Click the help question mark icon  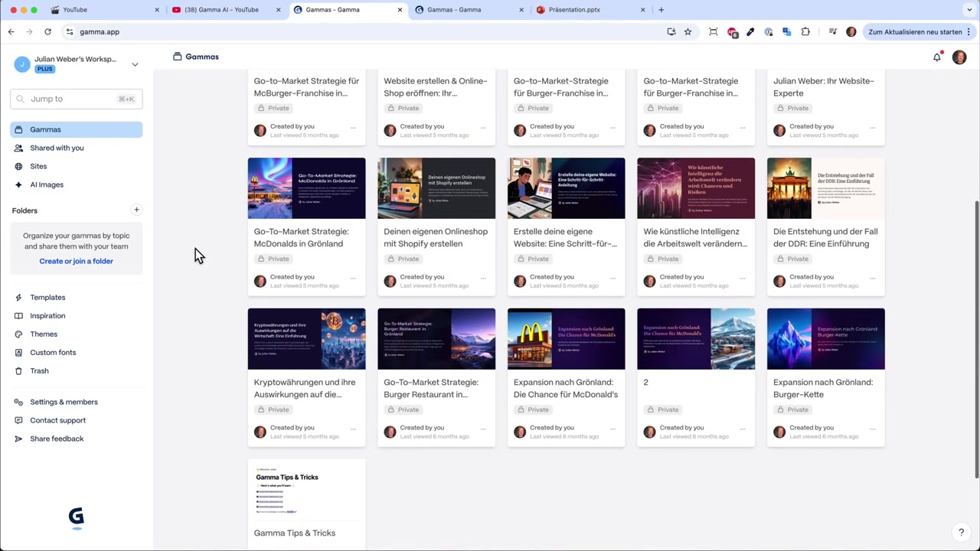point(961,533)
